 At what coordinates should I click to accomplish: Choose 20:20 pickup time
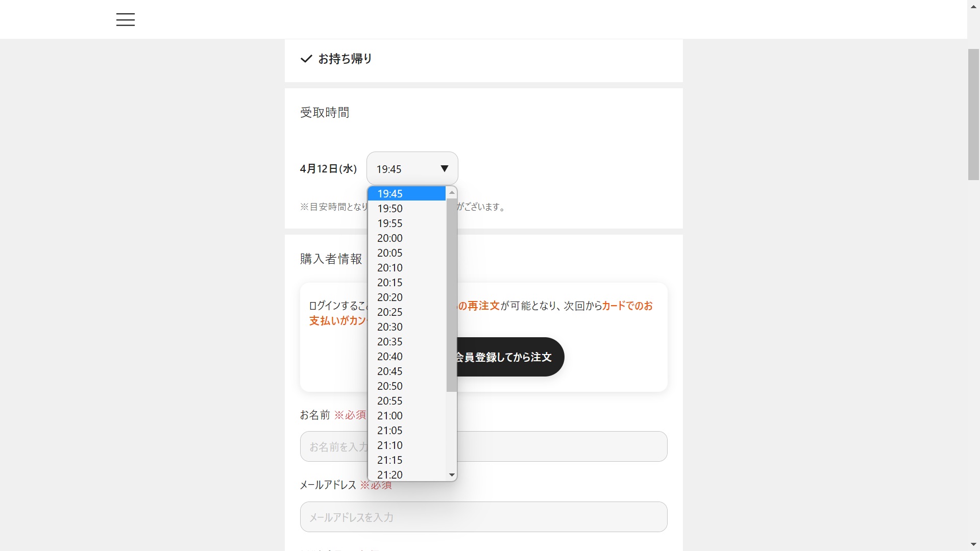click(407, 297)
